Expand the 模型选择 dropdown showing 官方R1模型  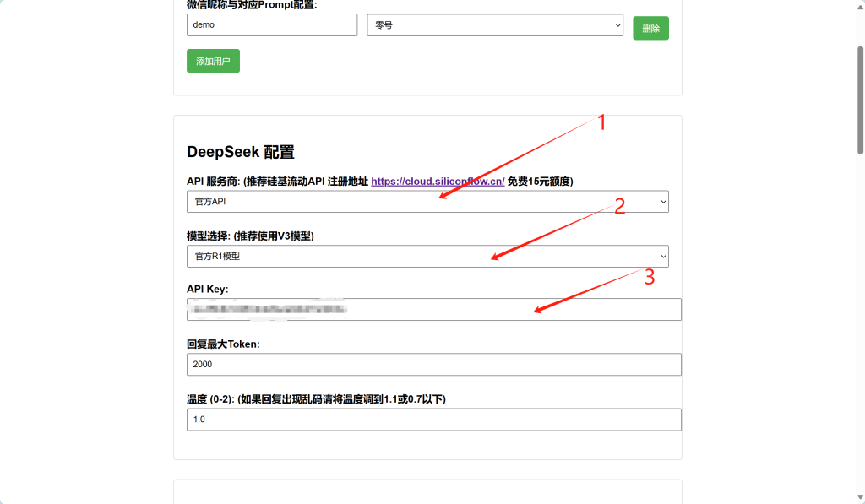(x=427, y=257)
